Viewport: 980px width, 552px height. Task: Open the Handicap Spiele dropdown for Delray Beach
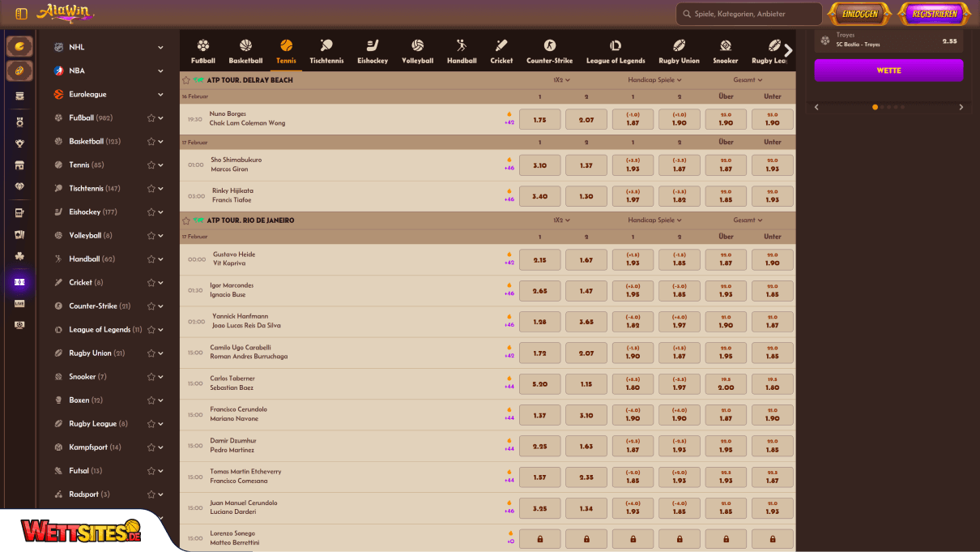tap(654, 80)
